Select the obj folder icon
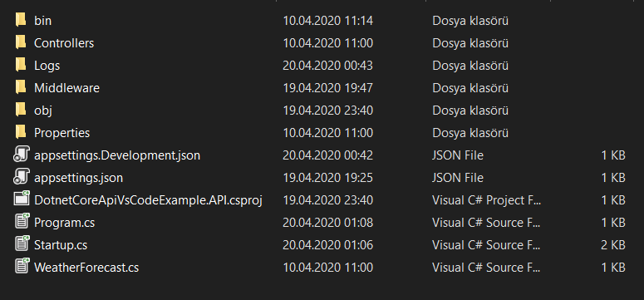644x300 pixels. [21, 111]
